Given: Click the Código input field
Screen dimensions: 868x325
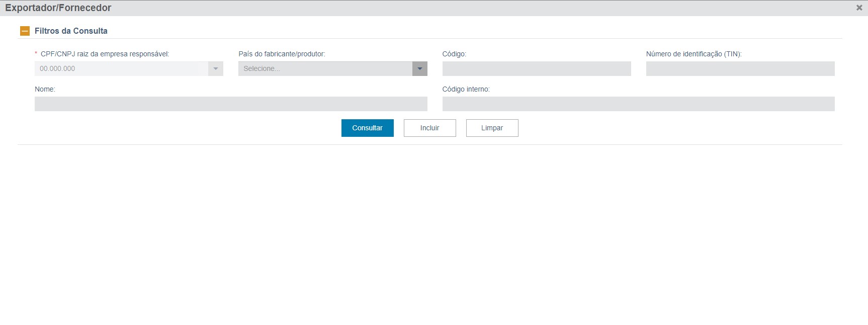Looking at the screenshot, I should [x=537, y=68].
